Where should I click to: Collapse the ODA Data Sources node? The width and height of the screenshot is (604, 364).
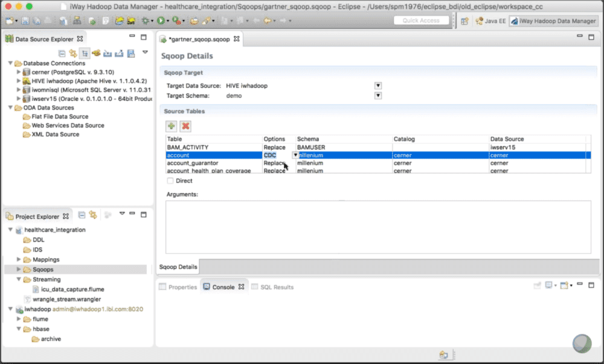click(10, 108)
